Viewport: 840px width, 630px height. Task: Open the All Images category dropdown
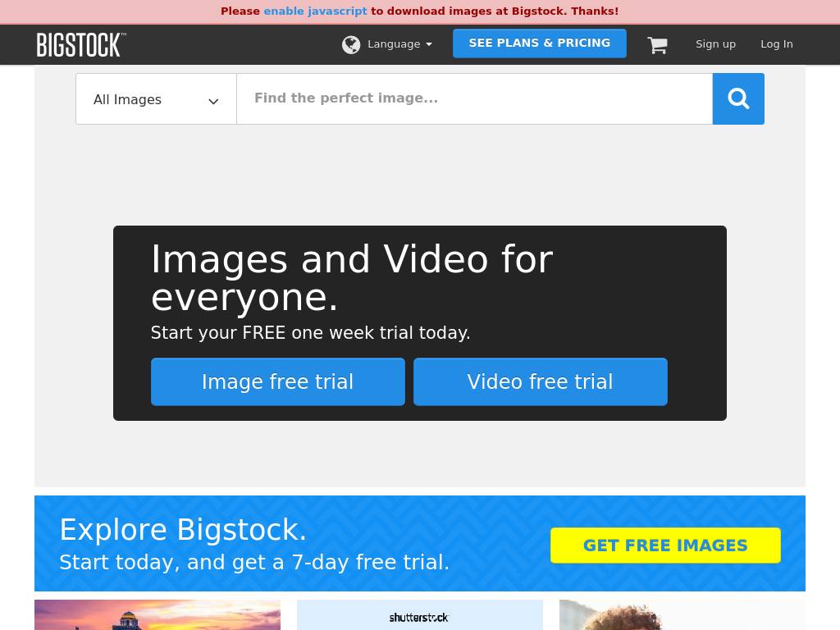[156, 99]
